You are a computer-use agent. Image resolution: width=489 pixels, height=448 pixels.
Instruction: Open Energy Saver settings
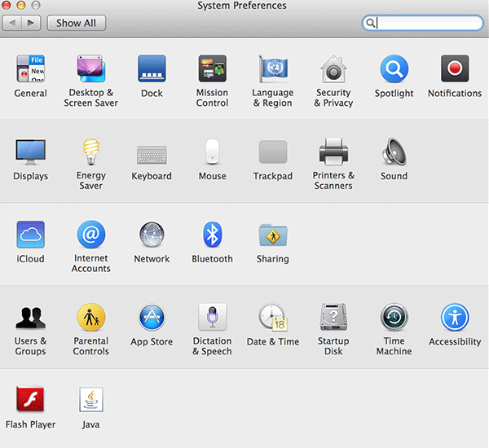coord(91,153)
